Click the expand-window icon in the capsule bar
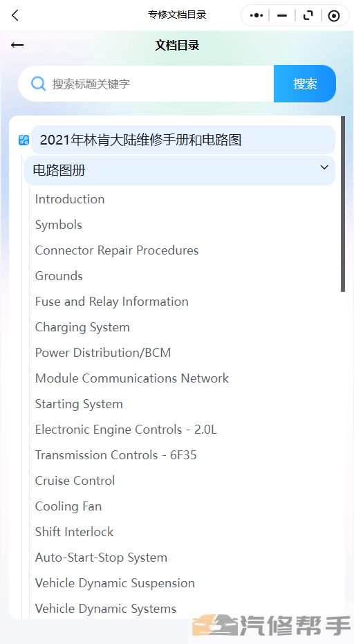Image resolution: width=354 pixels, height=644 pixels. coord(308,16)
